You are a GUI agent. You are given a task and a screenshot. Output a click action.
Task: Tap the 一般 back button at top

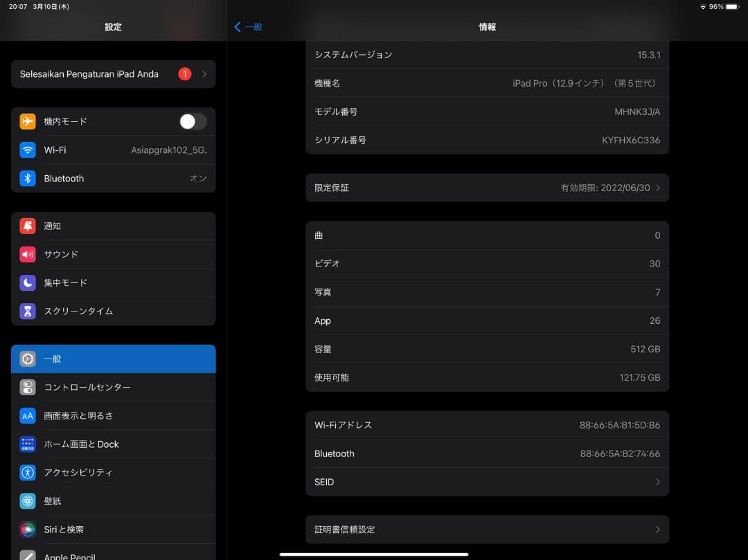248,27
